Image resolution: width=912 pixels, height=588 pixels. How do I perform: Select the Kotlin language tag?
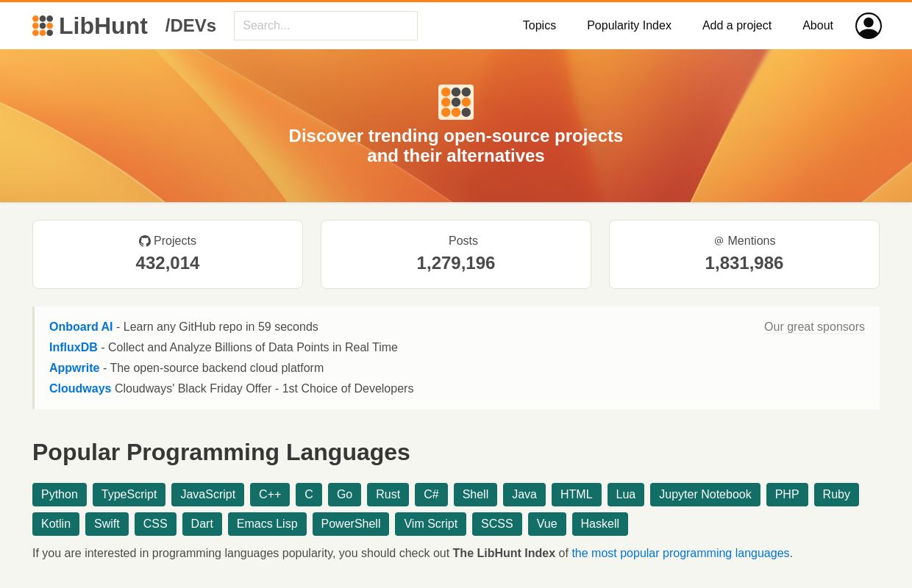click(x=56, y=524)
